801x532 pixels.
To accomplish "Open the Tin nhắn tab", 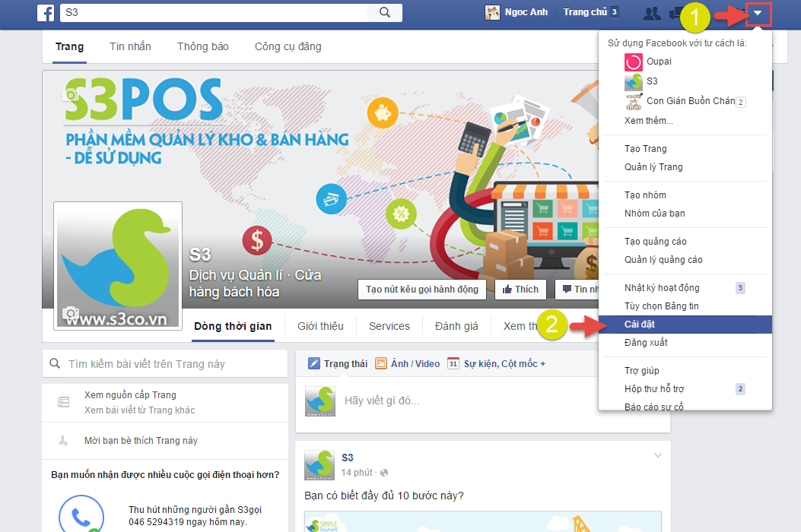I will [x=130, y=47].
